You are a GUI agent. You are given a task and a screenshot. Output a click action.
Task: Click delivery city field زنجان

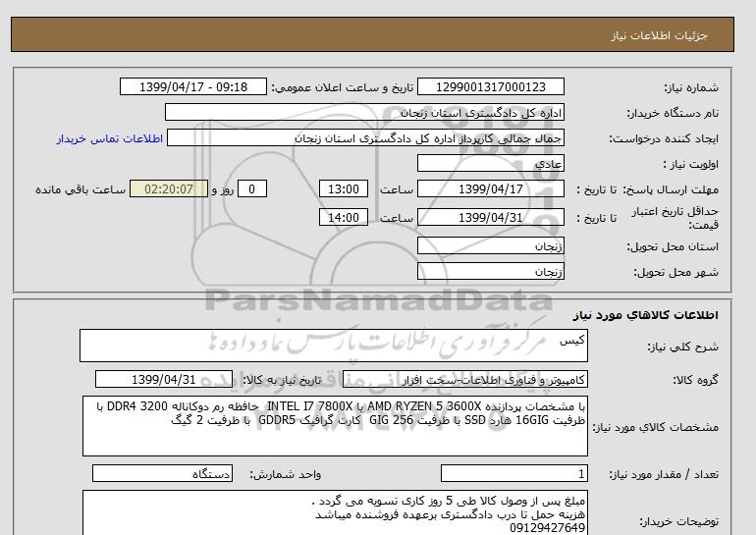point(490,271)
